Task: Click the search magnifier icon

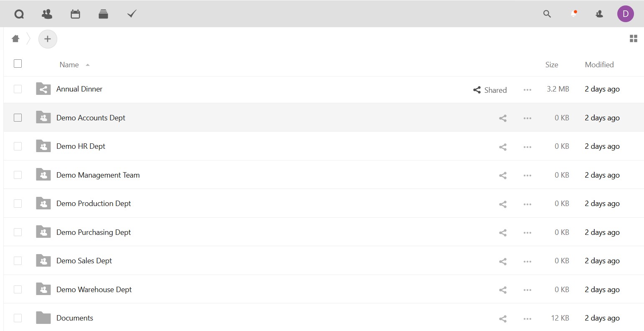Action: 547,14
